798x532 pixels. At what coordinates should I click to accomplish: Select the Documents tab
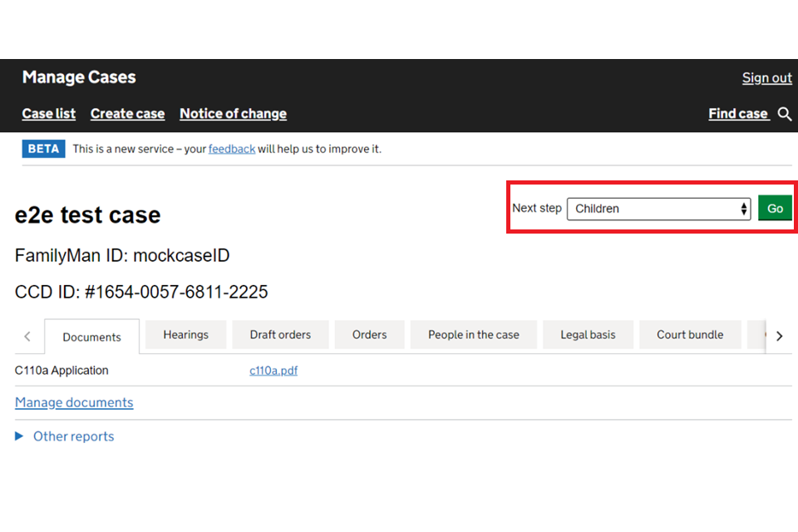[91, 337]
